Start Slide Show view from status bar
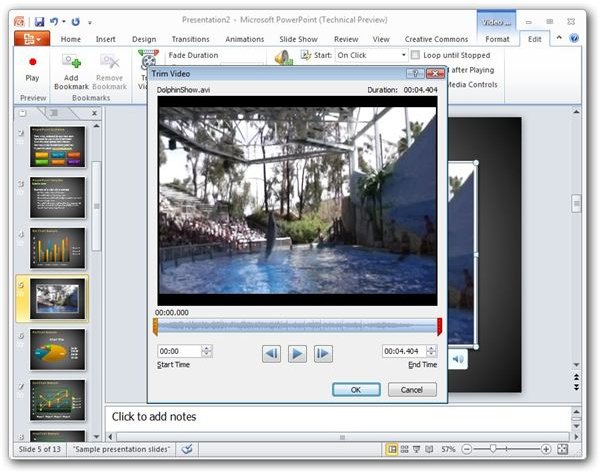This screenshot has height=473, width=600. (417, 449)
